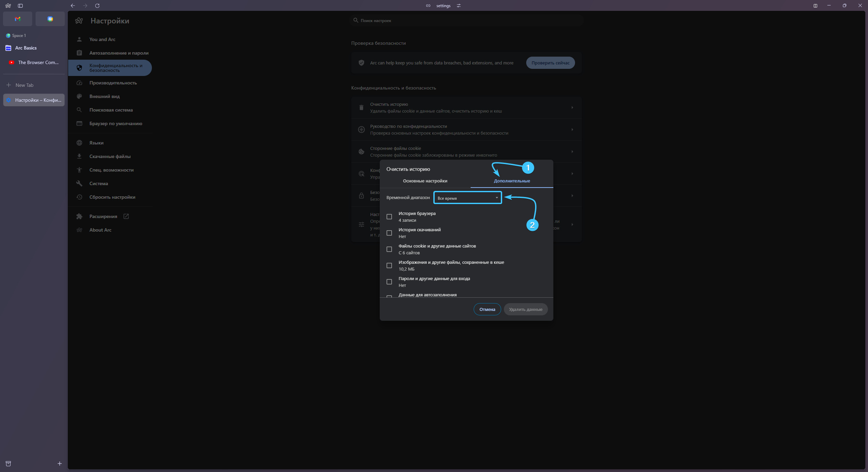This screenshot has height=472, width=868.
Task: Open split view icon in title bar
Action: tap(815, 6)
